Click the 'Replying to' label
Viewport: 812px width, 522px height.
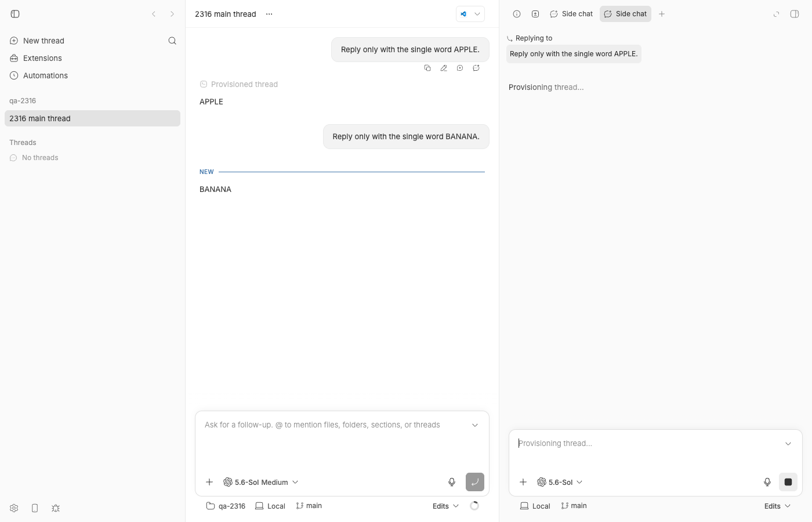[x=534, y=38]
